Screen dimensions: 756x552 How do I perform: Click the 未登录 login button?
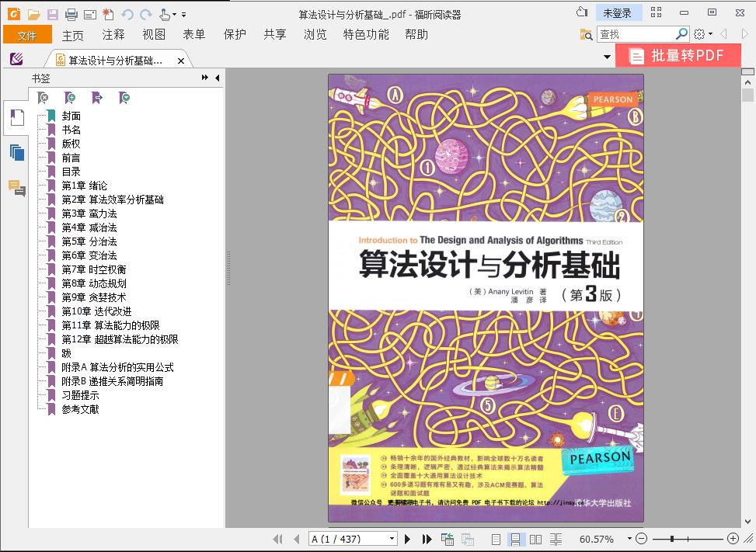(618, 13)
